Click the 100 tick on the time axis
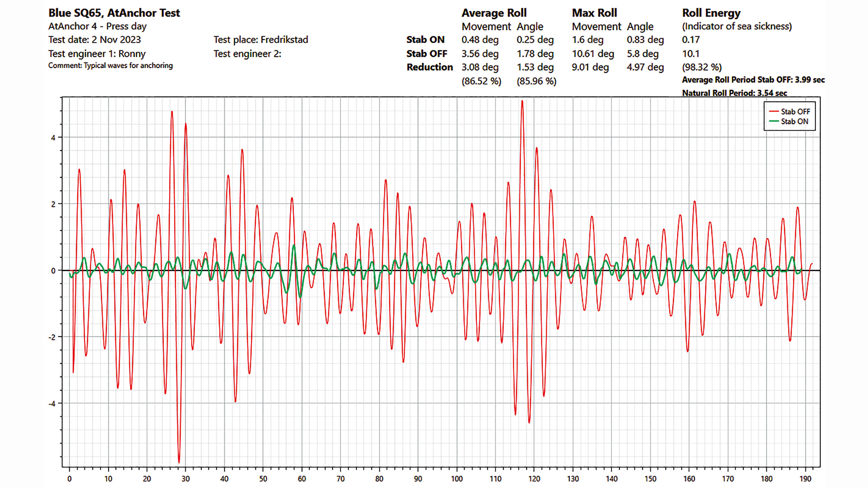This screenshot has height=488, width=868. pyautogui.click(x=457, y=478)
